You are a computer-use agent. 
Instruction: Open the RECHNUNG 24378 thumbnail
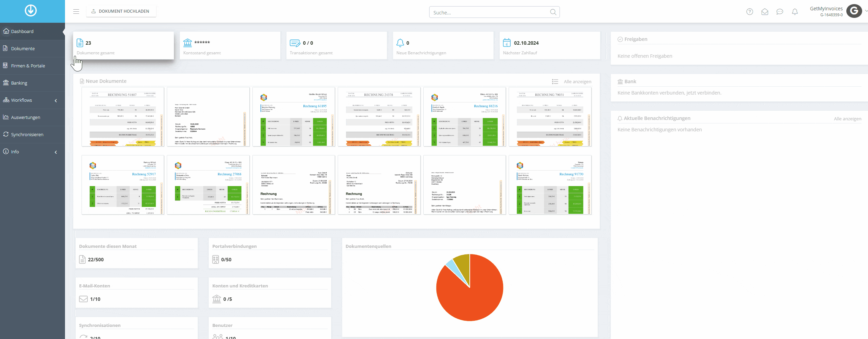point(379,117)
